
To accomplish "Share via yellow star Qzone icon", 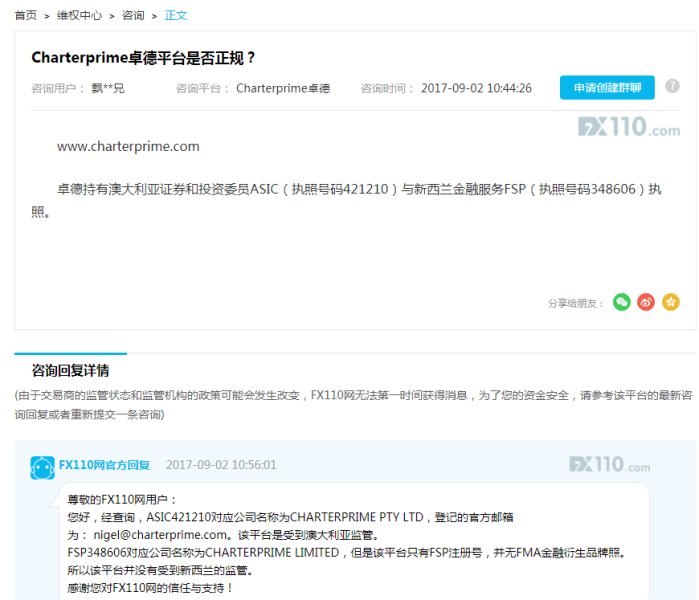I will tap(670, 302).
